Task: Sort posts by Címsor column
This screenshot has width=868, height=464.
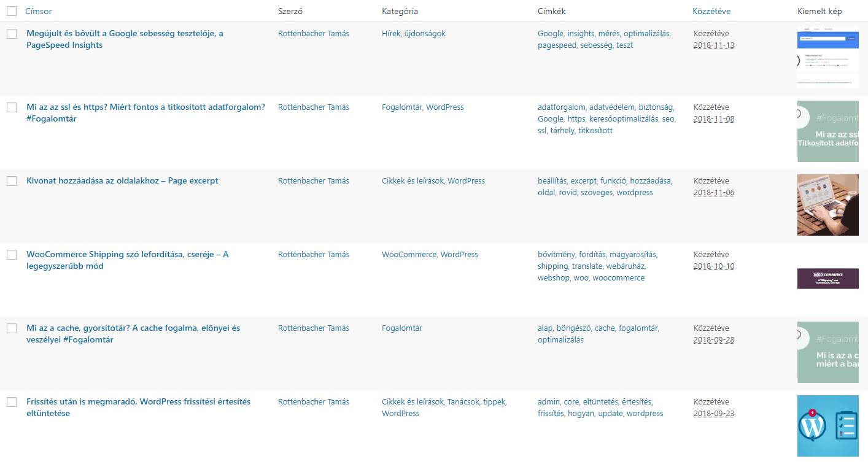Action: 39,11
